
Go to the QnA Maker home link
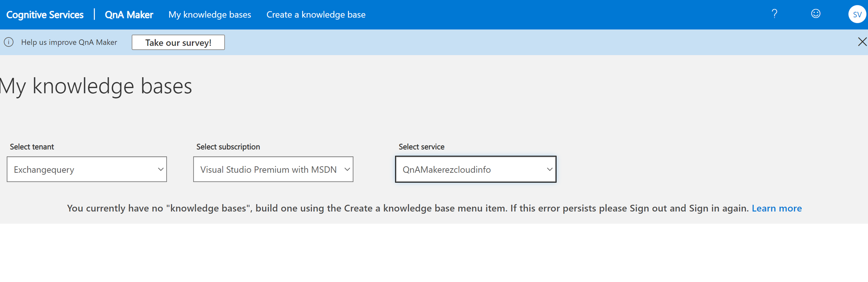click(129, 15)
